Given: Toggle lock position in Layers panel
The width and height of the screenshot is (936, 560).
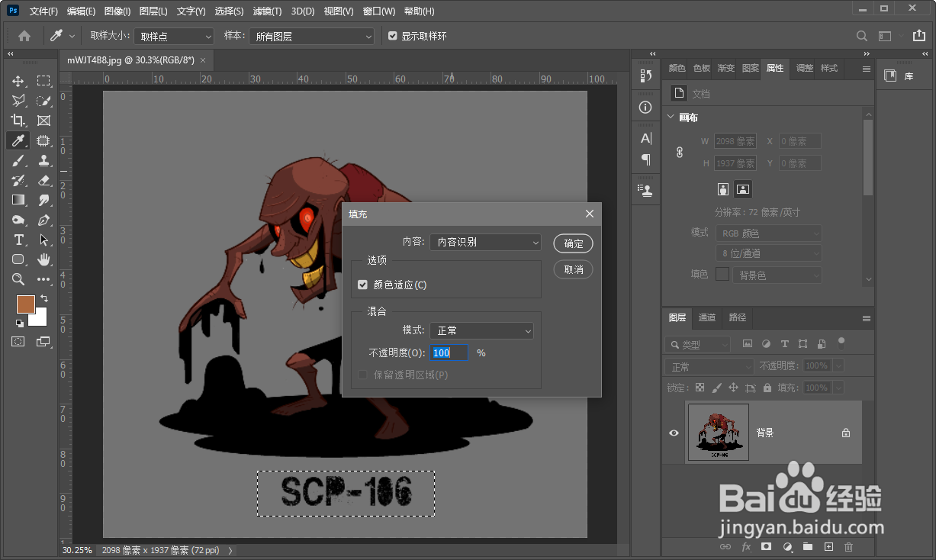Looking at the screenshot, I should pos(733,388).
